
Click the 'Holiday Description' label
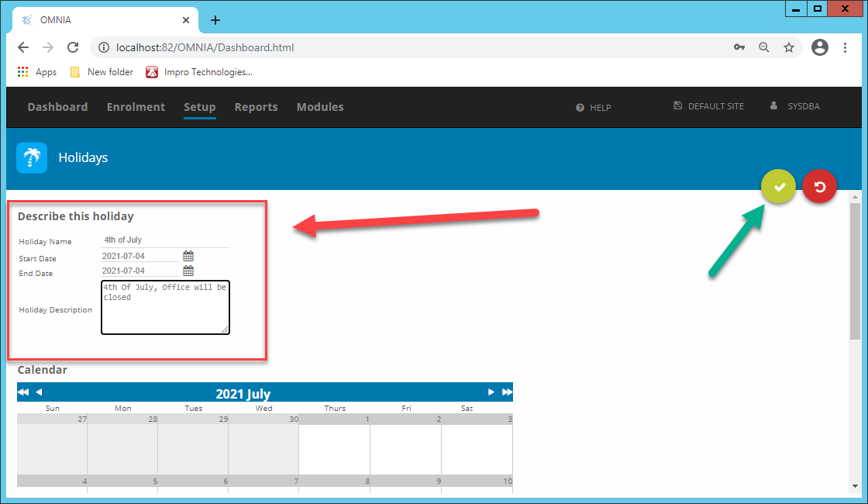tap(55, 310)
